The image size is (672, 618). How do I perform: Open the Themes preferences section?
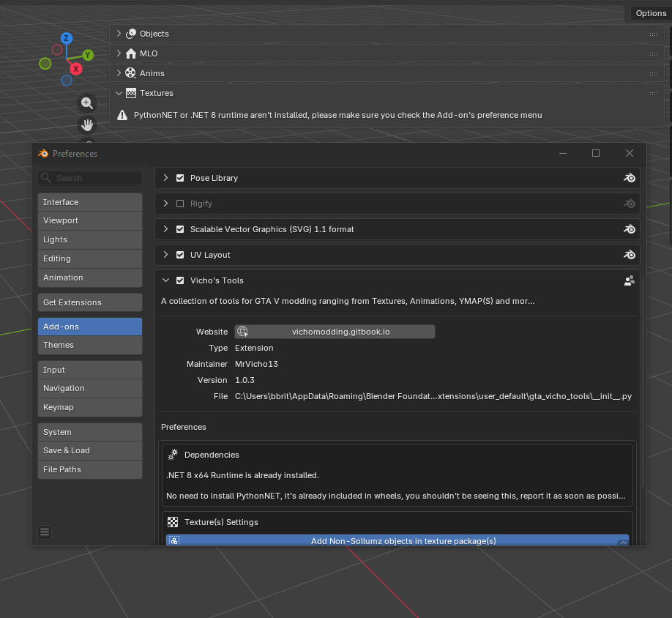pos(90,345)
